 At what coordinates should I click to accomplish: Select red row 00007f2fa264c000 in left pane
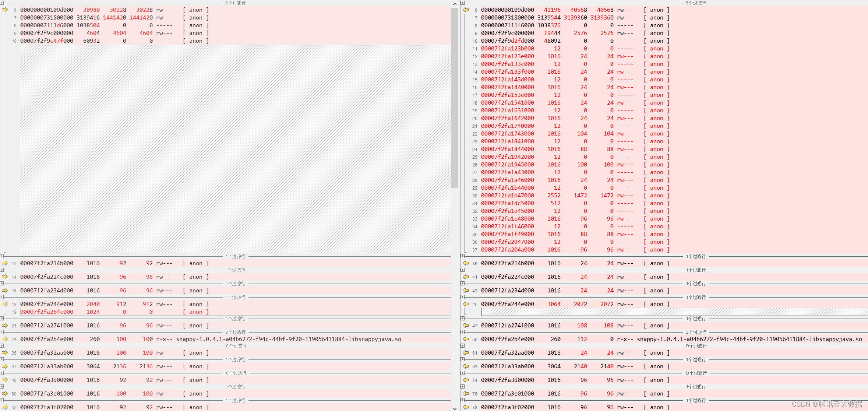[235, 312]
